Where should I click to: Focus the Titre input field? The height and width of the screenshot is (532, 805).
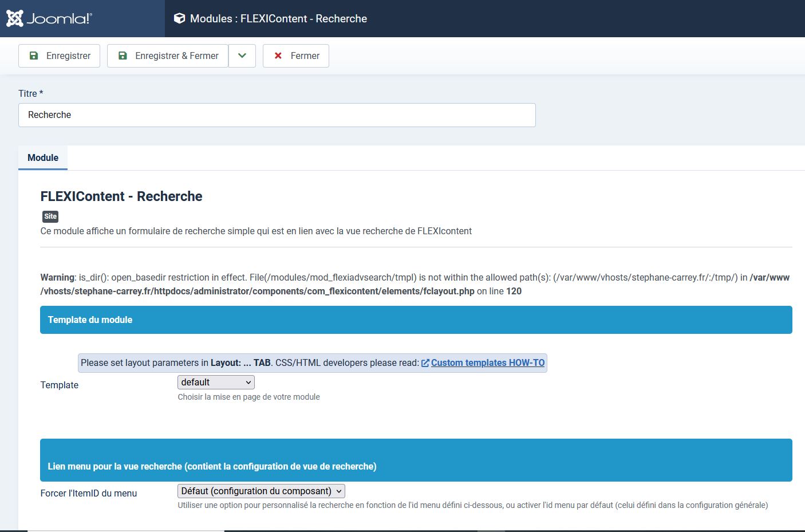tap(277, 115)
